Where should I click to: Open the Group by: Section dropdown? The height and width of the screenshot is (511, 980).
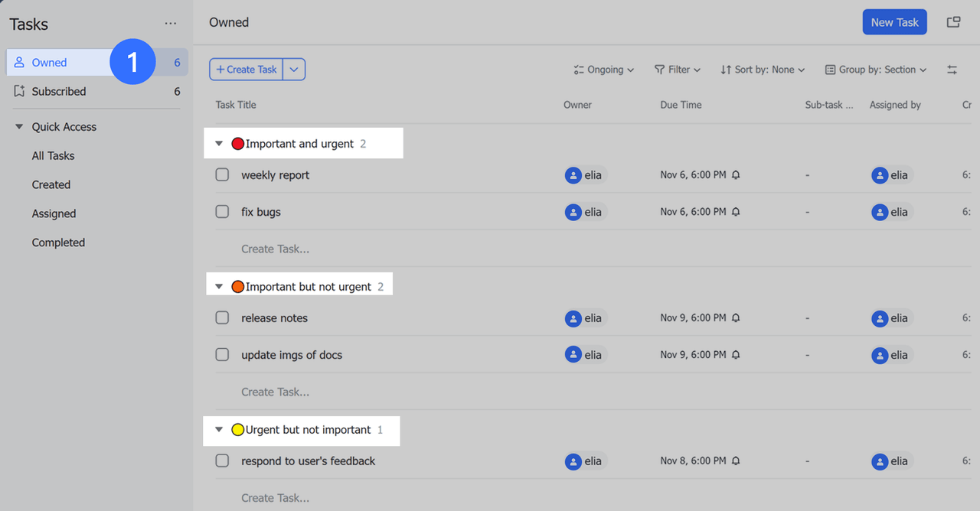(875, 70)
